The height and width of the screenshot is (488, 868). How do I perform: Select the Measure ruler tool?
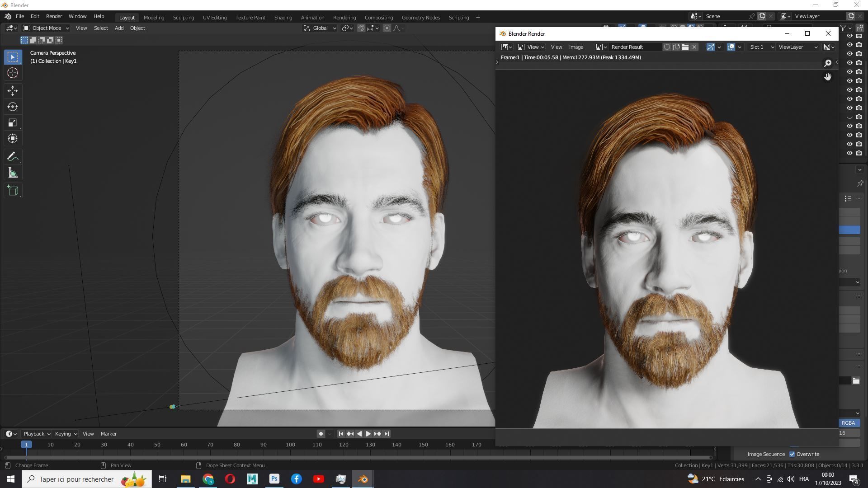(x=13, y=173)
